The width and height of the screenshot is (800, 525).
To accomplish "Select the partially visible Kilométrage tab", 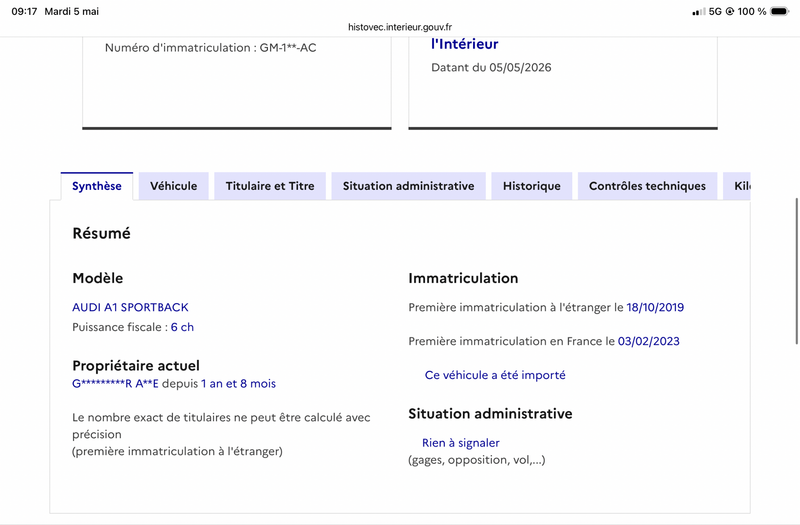I will coord(737,186).
